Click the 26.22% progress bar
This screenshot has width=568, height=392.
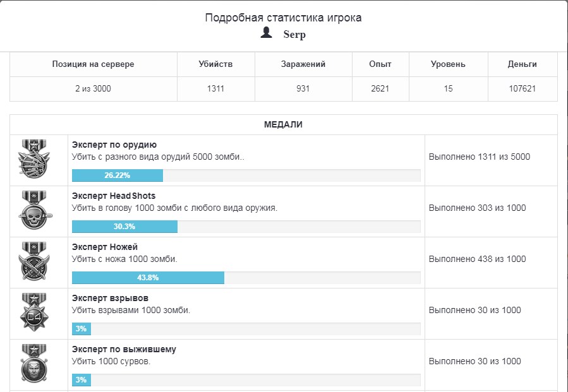pyautogui.click(x=246, y=175)
